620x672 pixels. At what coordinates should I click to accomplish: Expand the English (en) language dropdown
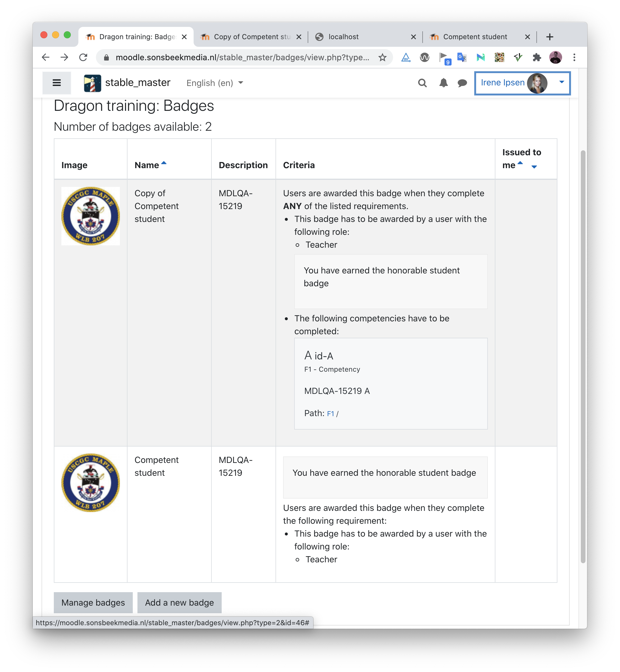[215, 83]
